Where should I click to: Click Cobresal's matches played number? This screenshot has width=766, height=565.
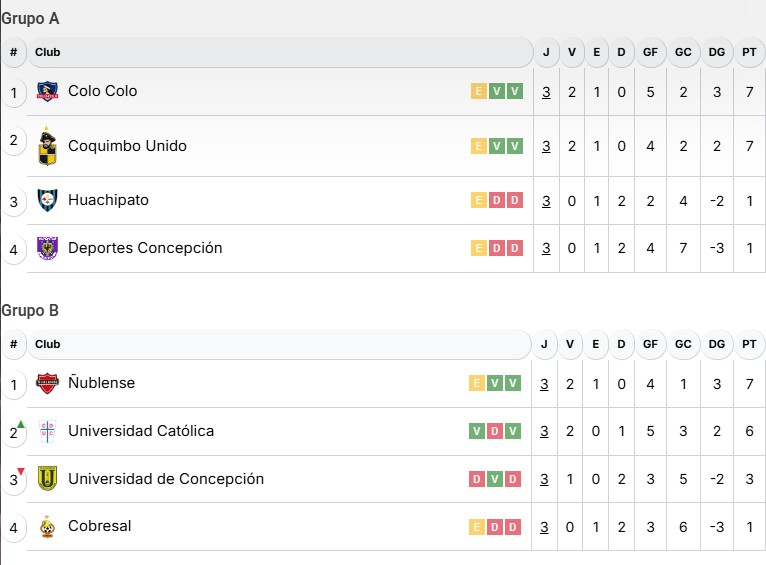coord(545,527)
